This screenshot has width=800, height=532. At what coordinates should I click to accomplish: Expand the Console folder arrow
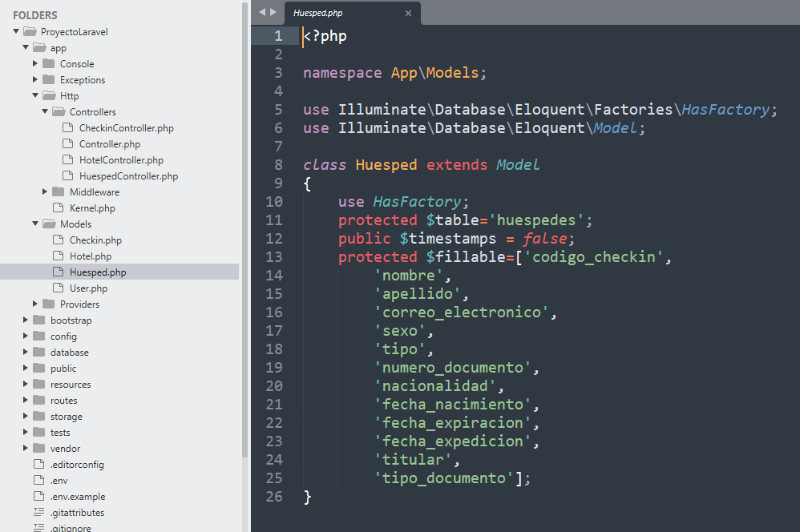(35, 64)
